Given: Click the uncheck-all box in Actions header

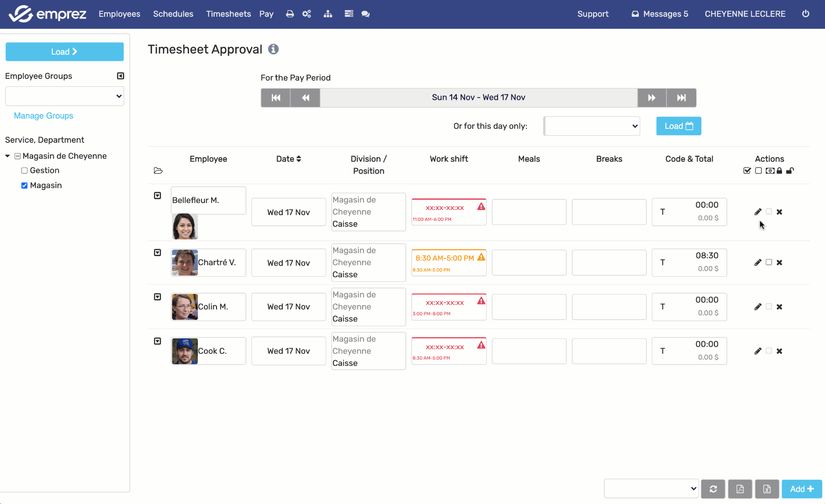Looking at the screenshot, I should coord(758,171).
